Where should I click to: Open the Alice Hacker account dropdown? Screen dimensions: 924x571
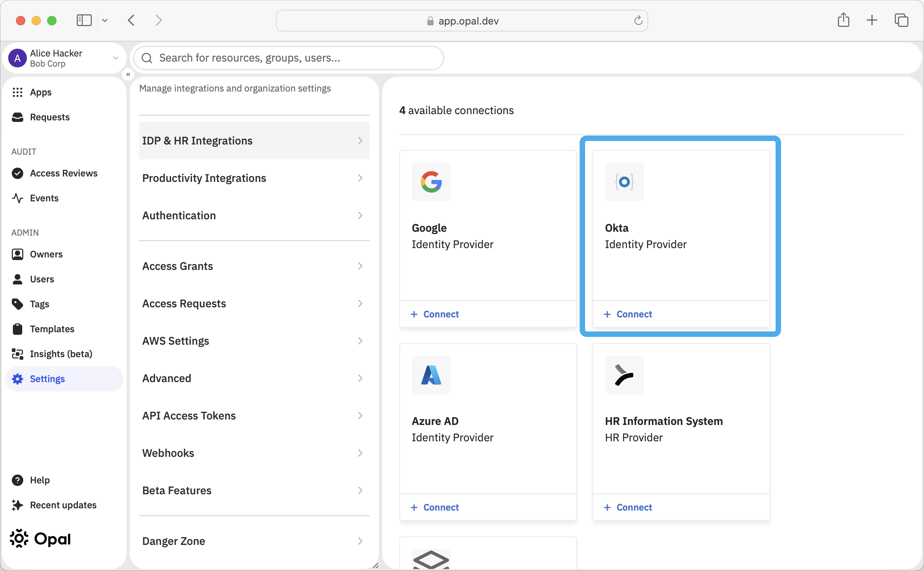pyautogui.click(x=116, y=58)
